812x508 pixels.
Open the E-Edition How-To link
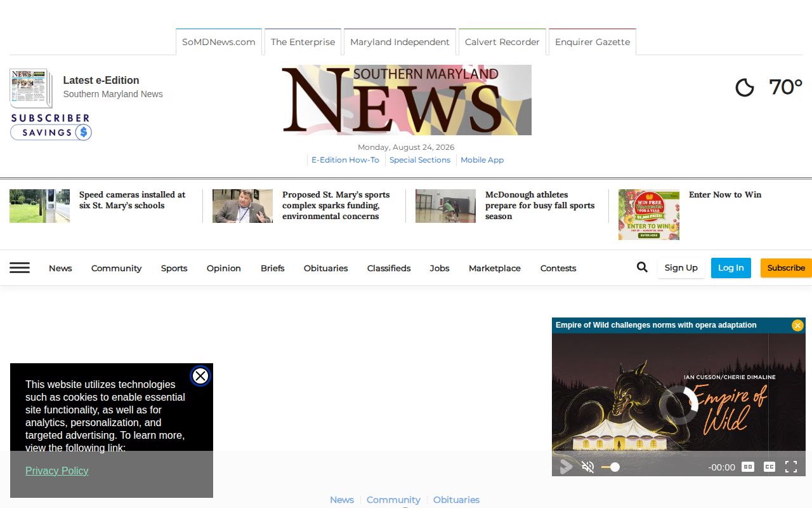tap(345, 160)
